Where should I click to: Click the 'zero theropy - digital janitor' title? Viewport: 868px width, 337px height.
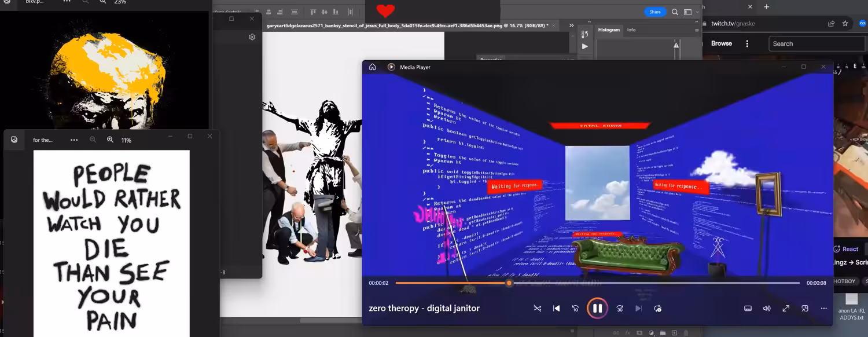(424, 308)
